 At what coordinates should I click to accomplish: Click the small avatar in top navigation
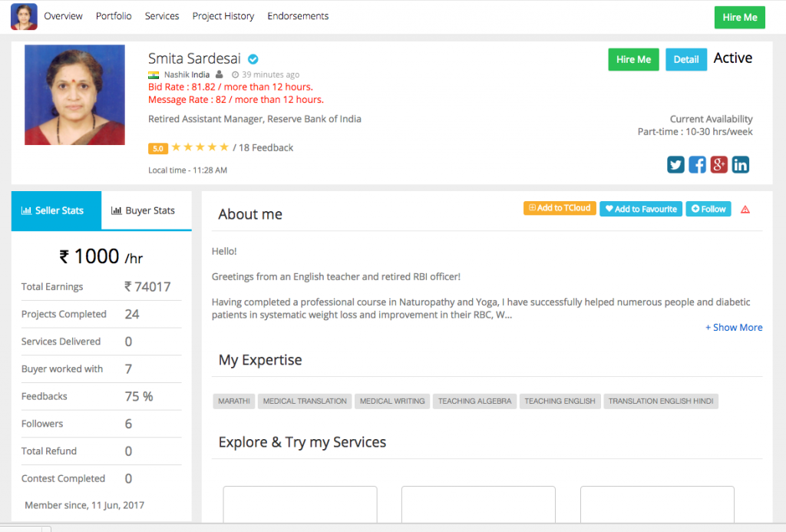pyautogui.click(x=24, y=17)
